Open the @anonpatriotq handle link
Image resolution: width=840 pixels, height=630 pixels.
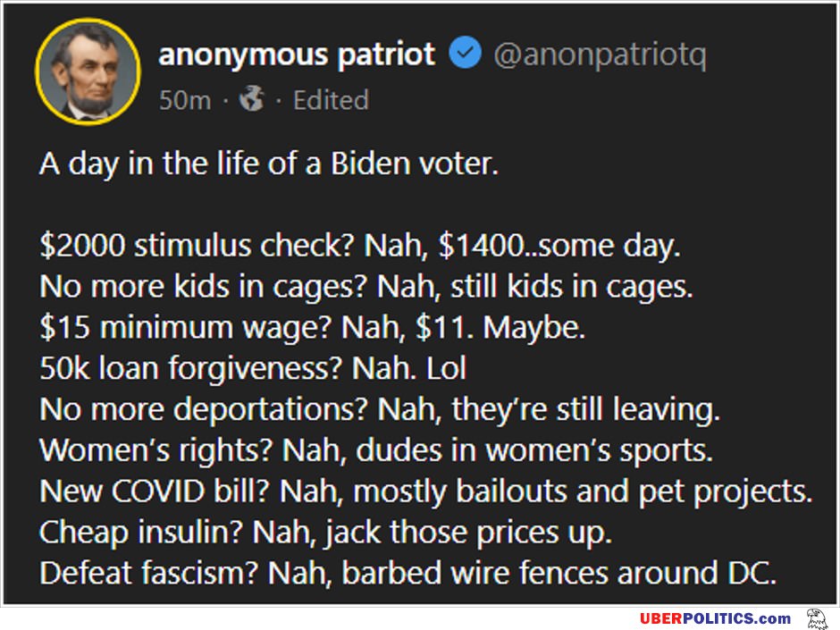(600, 55)
